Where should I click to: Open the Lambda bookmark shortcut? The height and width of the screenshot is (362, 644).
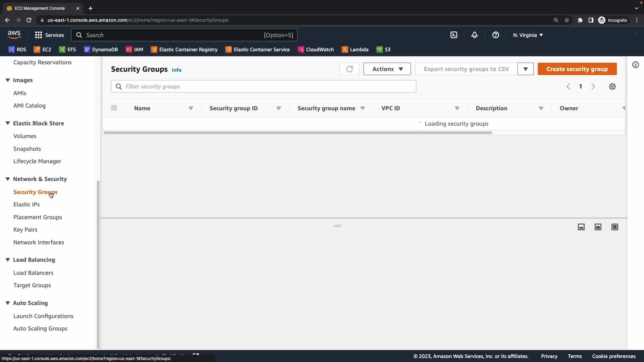click(355, 50)
